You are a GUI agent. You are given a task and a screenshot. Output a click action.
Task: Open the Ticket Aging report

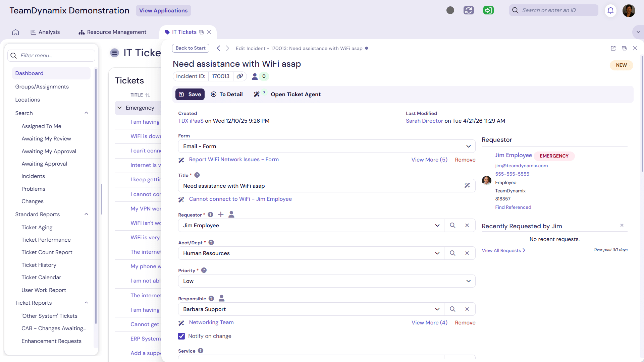click(x=37, y=227)
